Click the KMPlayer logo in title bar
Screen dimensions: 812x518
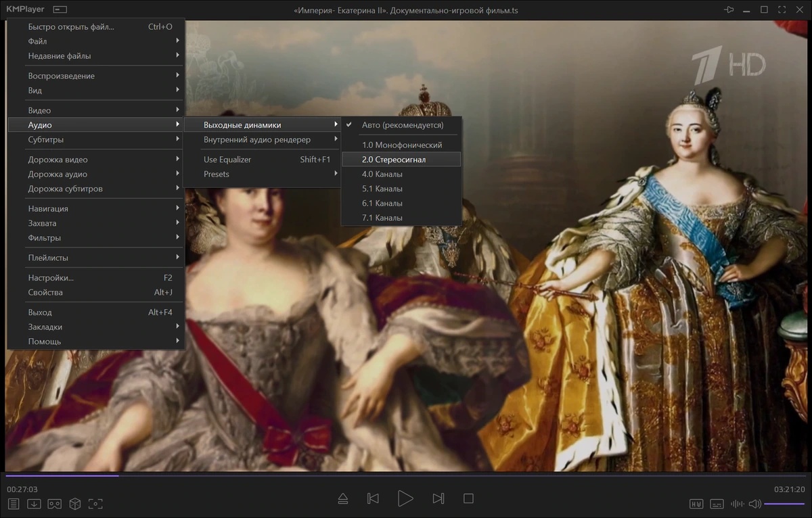click(x=25, y=9)
